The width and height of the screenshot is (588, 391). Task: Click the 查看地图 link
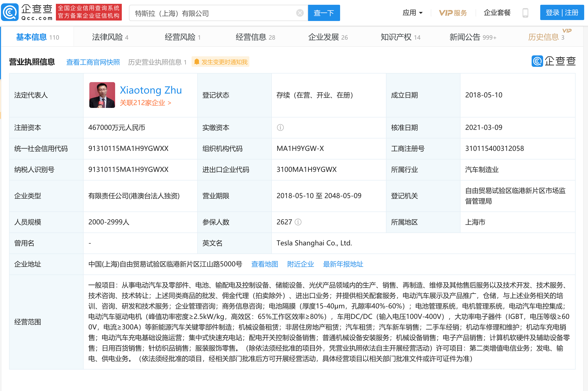tap(264, 264)
